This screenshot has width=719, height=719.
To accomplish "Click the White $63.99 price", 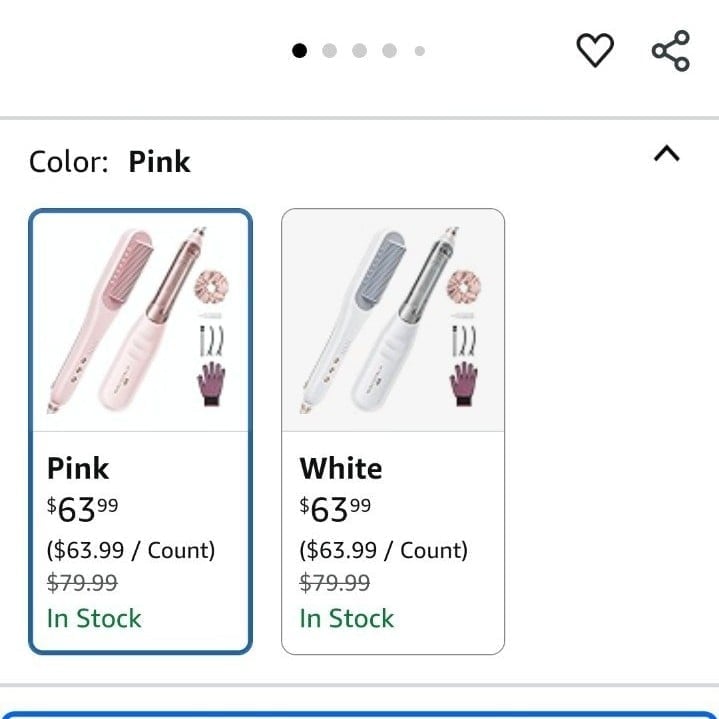I will [335, 509].
